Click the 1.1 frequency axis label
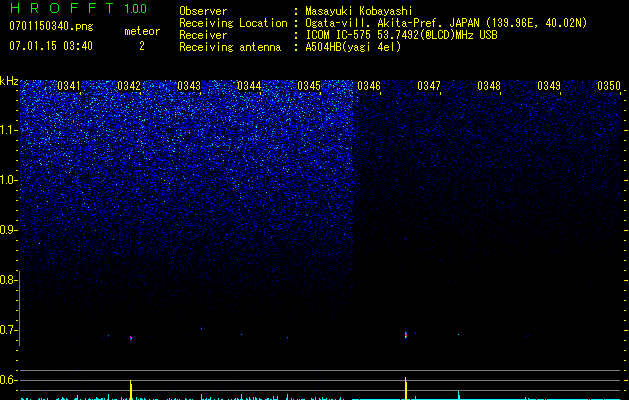Image resolution: width=629 pixels, height=400 pixels. tap(8, 130)
